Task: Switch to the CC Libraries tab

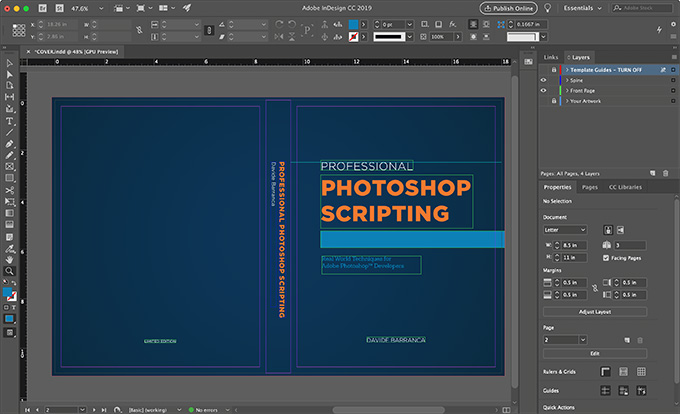Action: coord(625,187)
